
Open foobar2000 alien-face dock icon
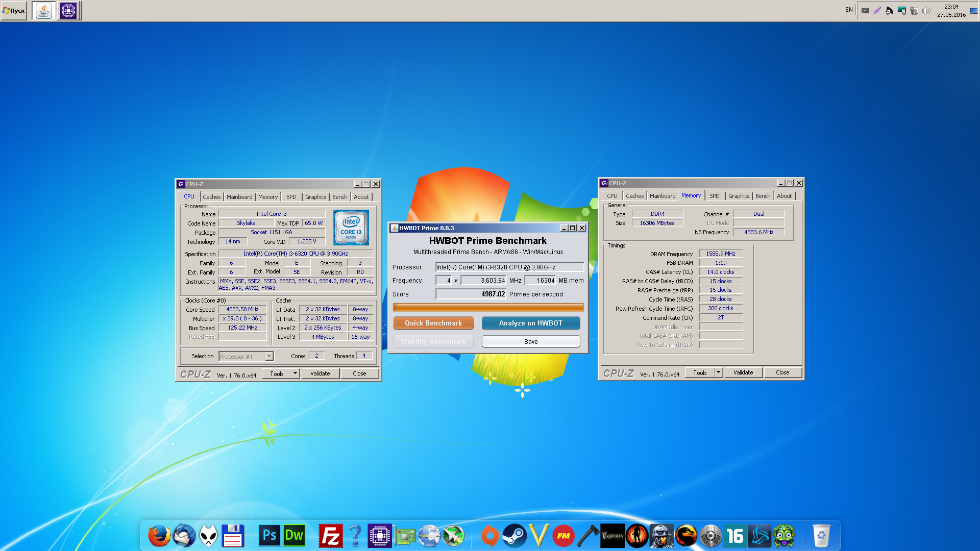click(x=208, y=536)
